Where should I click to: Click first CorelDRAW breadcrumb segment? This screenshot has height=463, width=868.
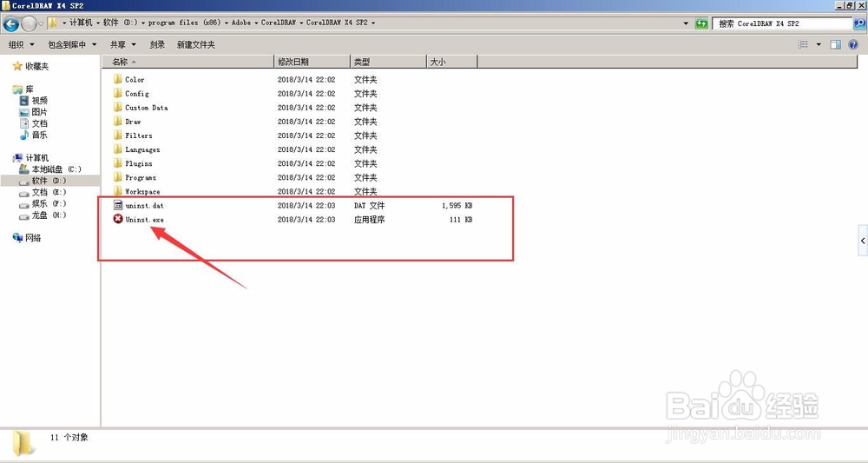tap(278, 23)
